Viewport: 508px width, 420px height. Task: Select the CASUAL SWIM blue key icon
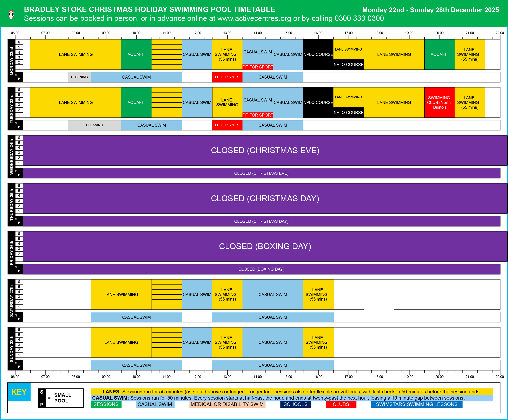[155, 404]
